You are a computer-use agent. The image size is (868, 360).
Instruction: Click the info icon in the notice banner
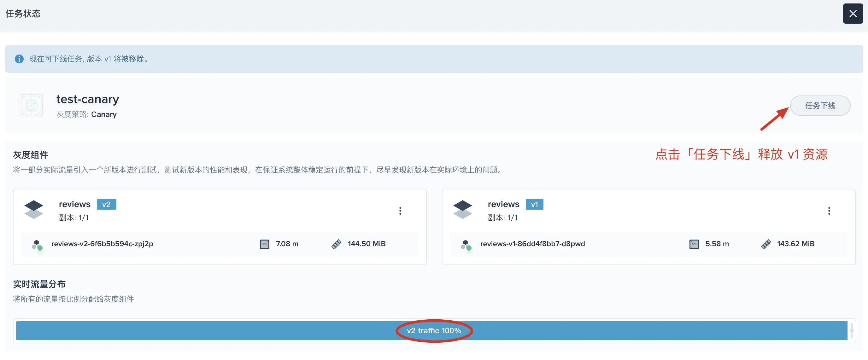click(19, 59)
